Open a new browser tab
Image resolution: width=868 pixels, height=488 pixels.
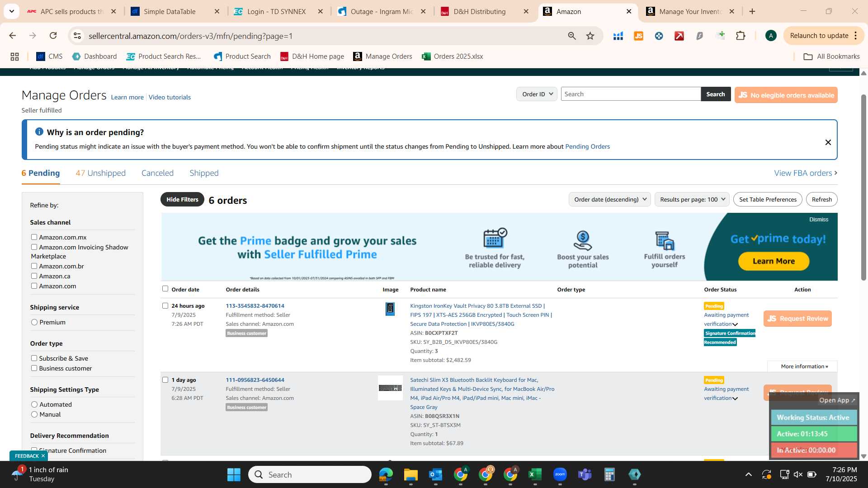coord(752,11)
